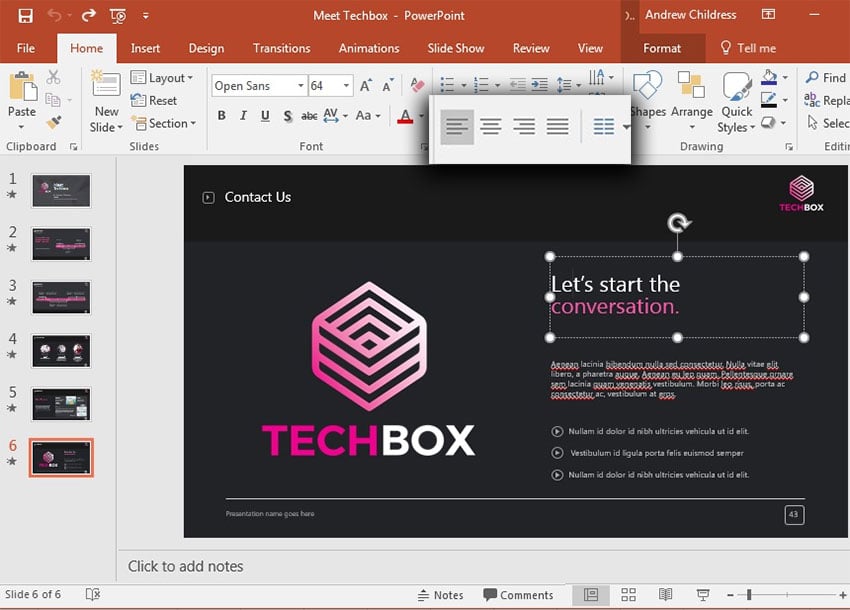Viewport: 850px width, 610px height.
Task: Select slide 3 thumbnail in the panel
Action: 61,297
